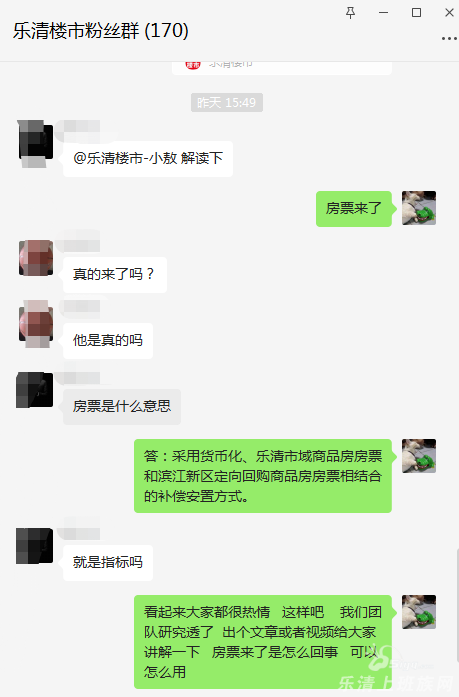Pin the chat window on top

click(x=350, y=12)
